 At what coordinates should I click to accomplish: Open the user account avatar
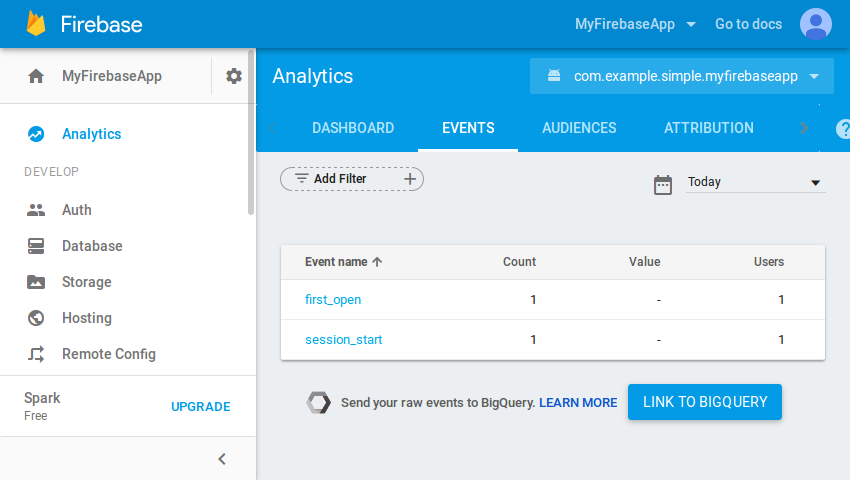[815, 24]
